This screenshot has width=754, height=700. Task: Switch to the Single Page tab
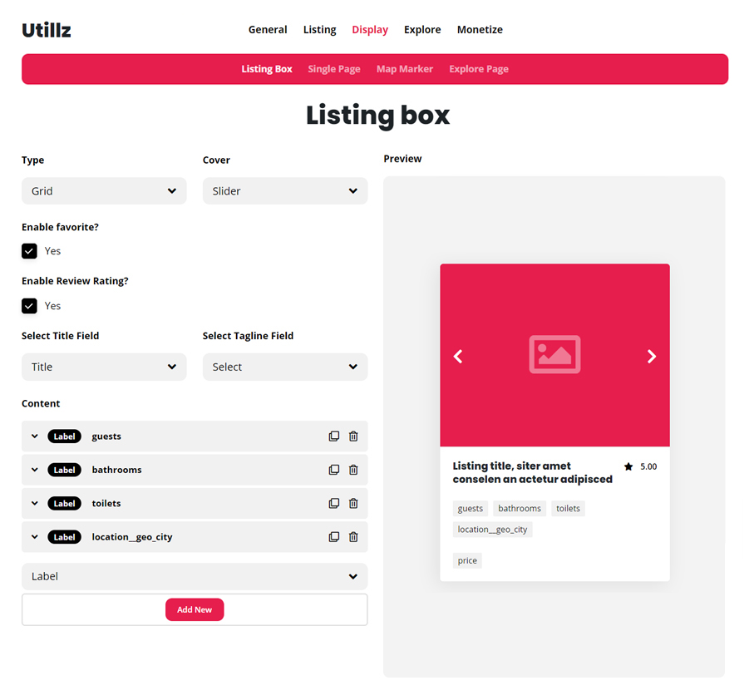pos(334,69)
